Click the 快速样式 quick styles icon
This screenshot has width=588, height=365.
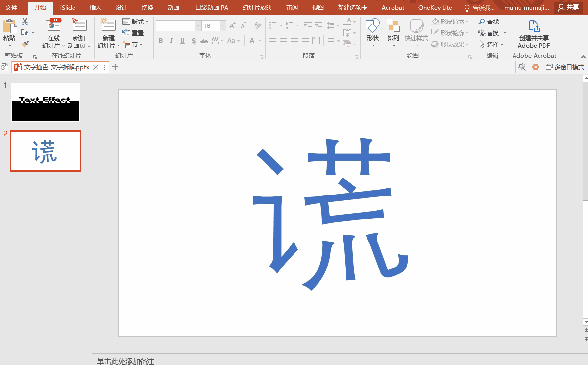point(416,26)
